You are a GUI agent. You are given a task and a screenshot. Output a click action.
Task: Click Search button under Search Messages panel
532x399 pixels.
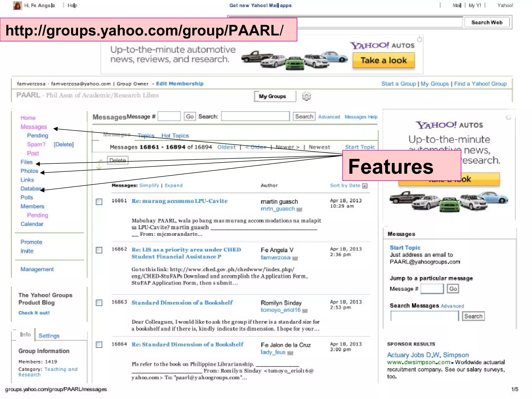pos(473,316)
